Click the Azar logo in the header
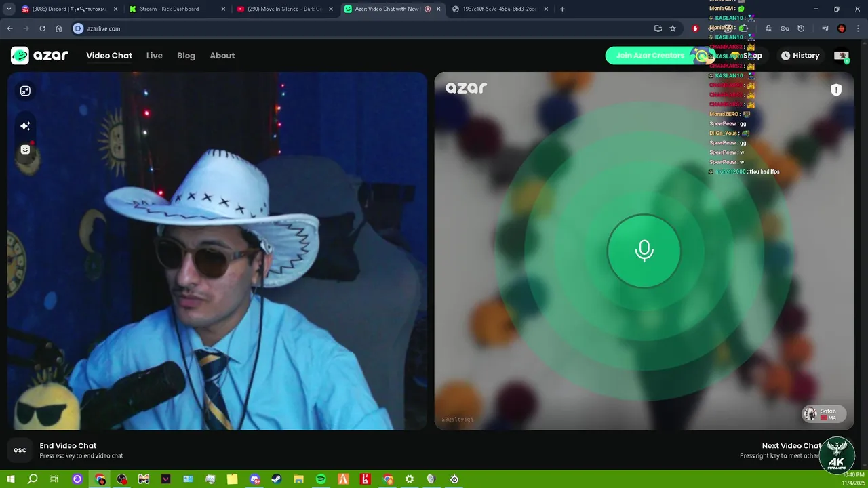Screen dimensions: 868x488 [x=39, y=56]
